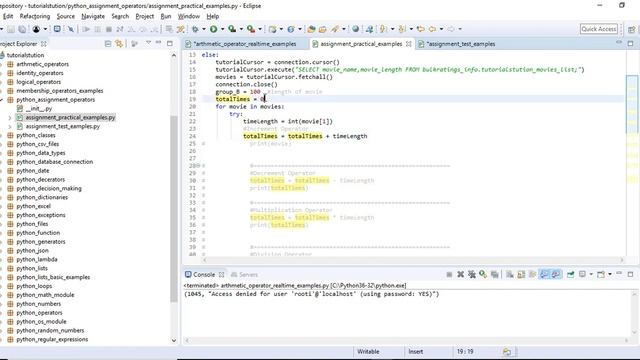Click the Console tab
The width and height of the screenshot is (640, 360).
204,274
